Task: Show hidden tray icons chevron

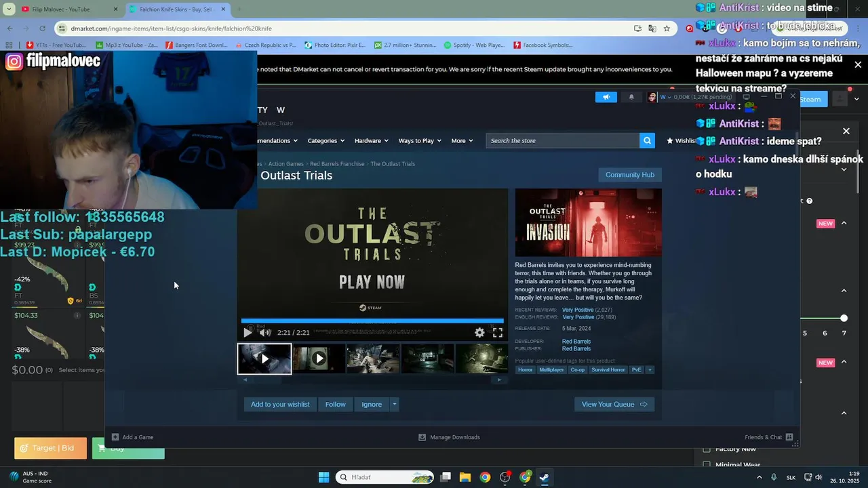Action: point(758,477)
